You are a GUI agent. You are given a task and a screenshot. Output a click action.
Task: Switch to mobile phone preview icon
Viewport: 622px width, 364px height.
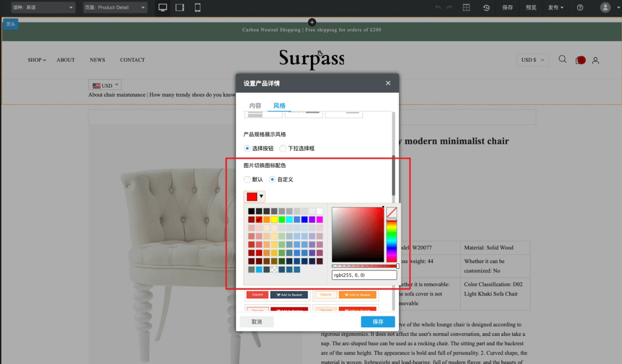[197, 7]
